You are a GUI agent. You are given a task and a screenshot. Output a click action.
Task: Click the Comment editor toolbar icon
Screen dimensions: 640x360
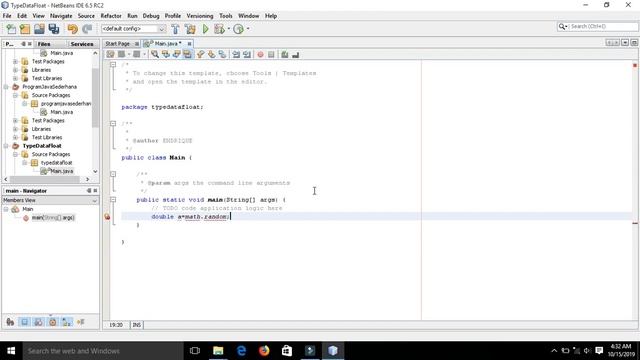pos(284,54)
